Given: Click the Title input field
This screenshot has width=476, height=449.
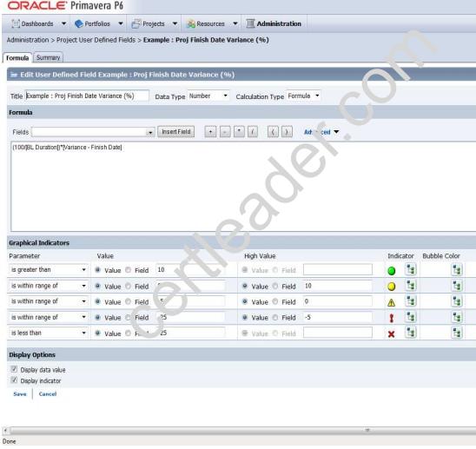Looking at the screenshot, I should pyautogui.click(x=87, y=96).
